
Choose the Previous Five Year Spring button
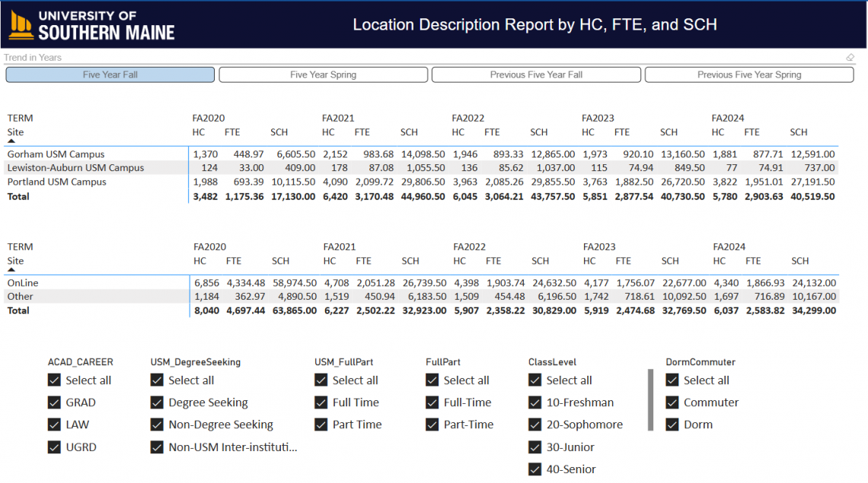tap(748, 75)
